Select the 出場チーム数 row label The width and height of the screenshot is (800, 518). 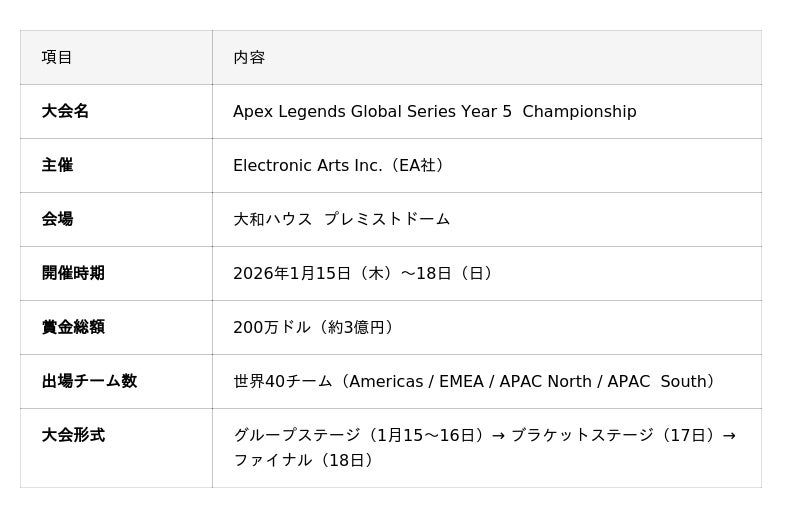click(x=89, y=381)
